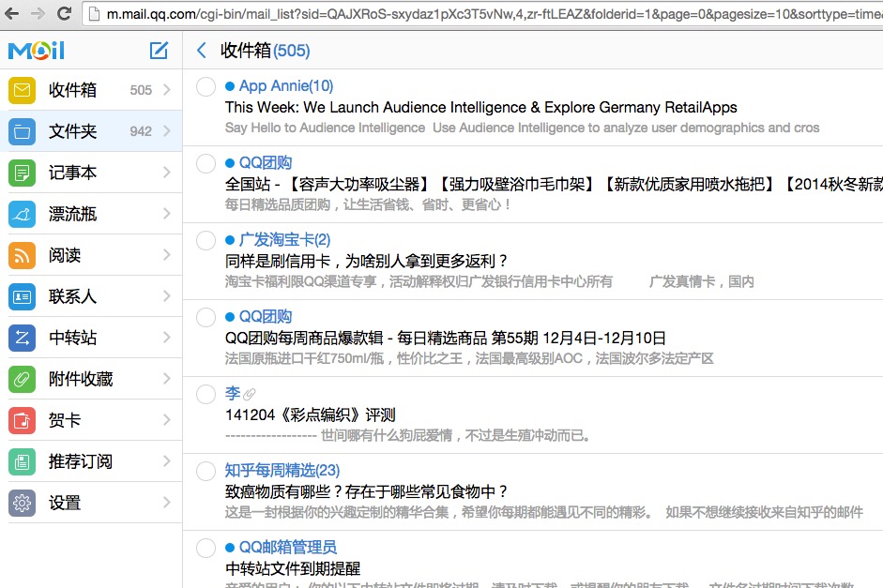The height and width of the screenshot is (588, 883).
Task: Click the 942 count beside 文件夹
Action: coord(141,131)
